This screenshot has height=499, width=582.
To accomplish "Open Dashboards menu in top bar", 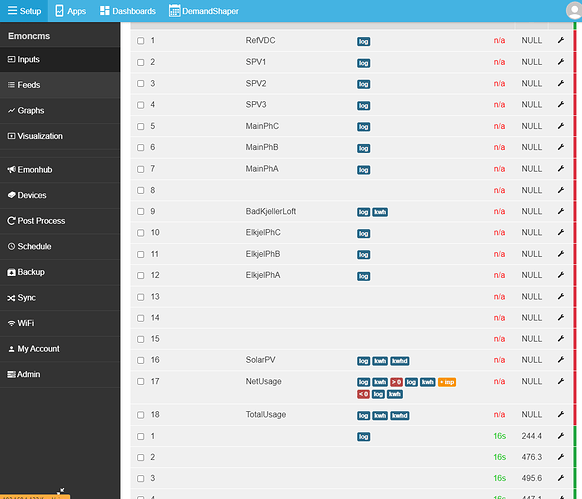I will pos(128,11).
